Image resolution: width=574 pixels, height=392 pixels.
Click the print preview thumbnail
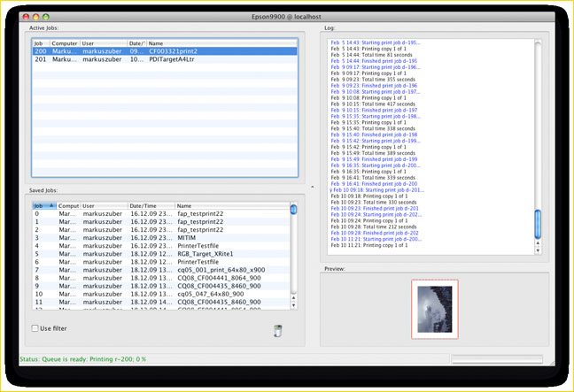(435, 310)
